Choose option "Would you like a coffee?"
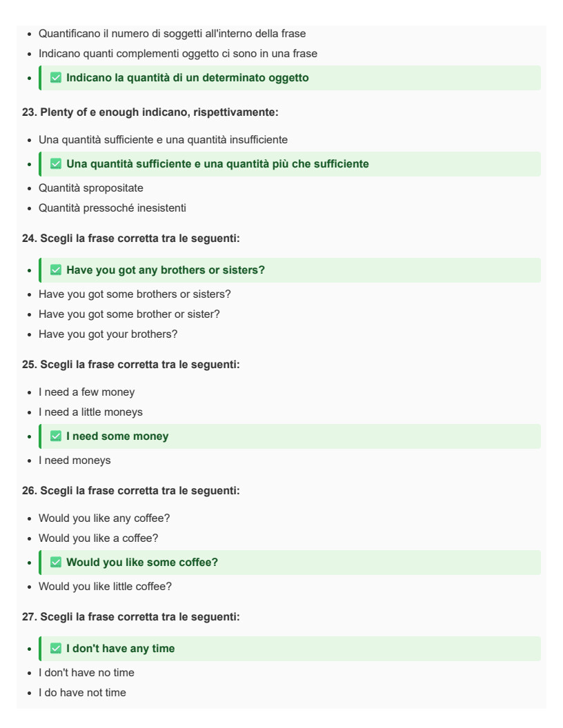Screen dimensions: 563x728 (98, 538)
